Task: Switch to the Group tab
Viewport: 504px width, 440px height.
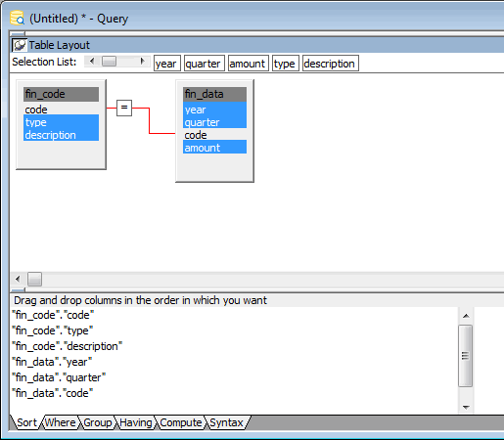Action: click(x=98, y=422)
